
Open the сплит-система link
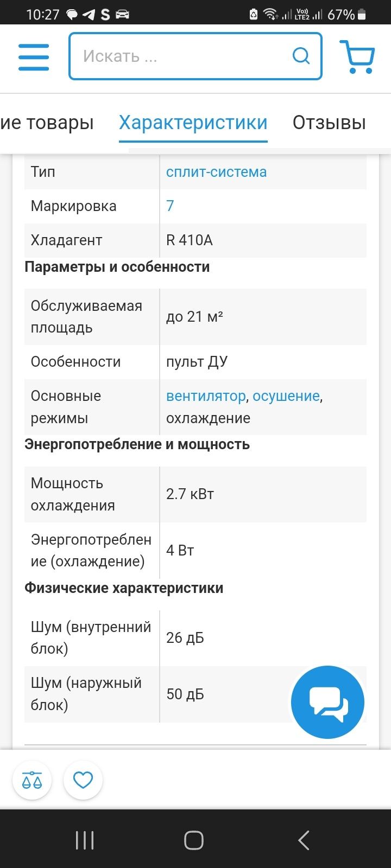point(216,172)
